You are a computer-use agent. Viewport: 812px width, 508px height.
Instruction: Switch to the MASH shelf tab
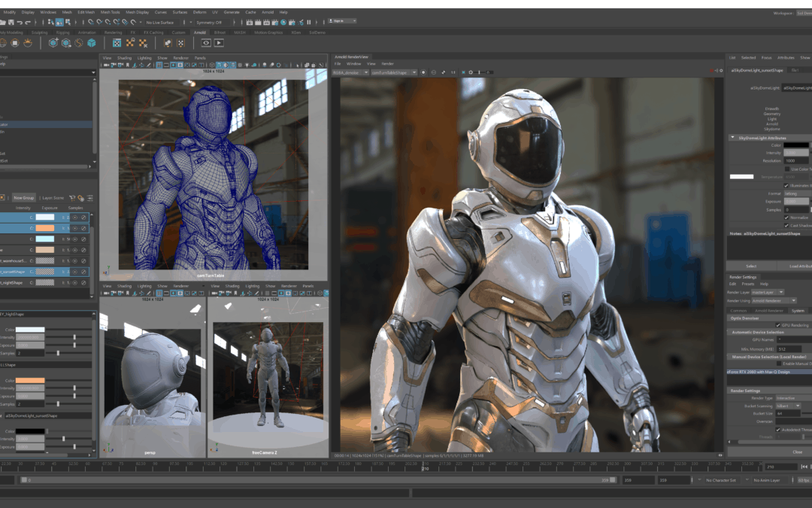pyautogui.click(x=240, y=32)
